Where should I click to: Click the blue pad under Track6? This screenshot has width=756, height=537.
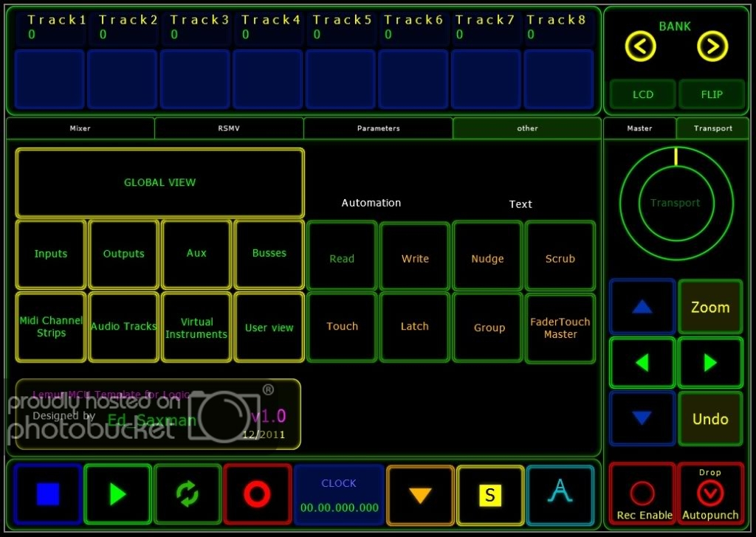tap(413, 79)
